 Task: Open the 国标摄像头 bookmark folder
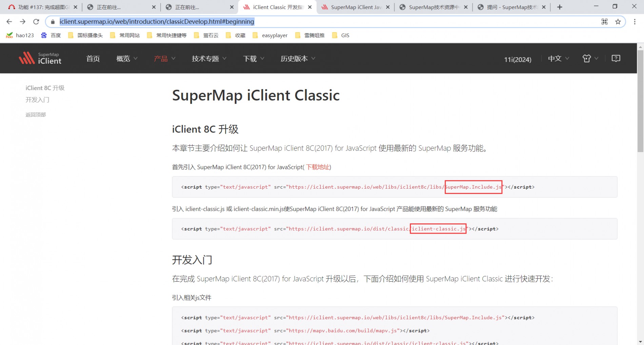pos(85,35)
